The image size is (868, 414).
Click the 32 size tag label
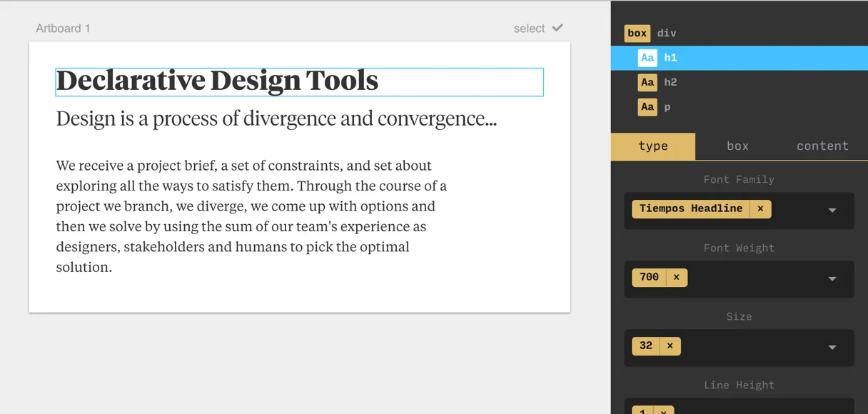pyautogui.click(x=646, y=345)
